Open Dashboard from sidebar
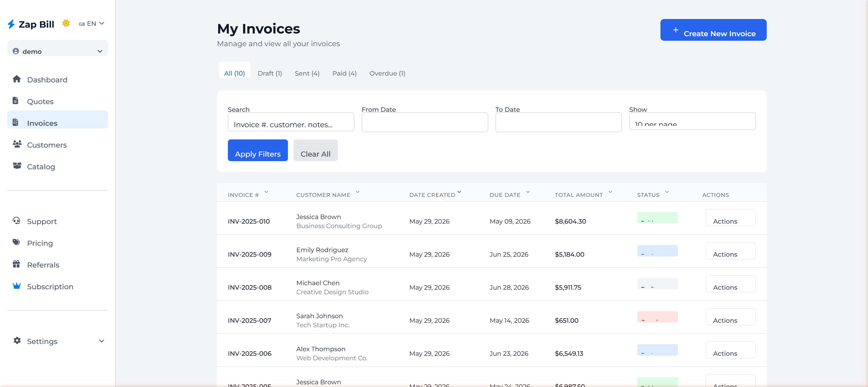This screenshot has height=387, width=868. point(58,80)
